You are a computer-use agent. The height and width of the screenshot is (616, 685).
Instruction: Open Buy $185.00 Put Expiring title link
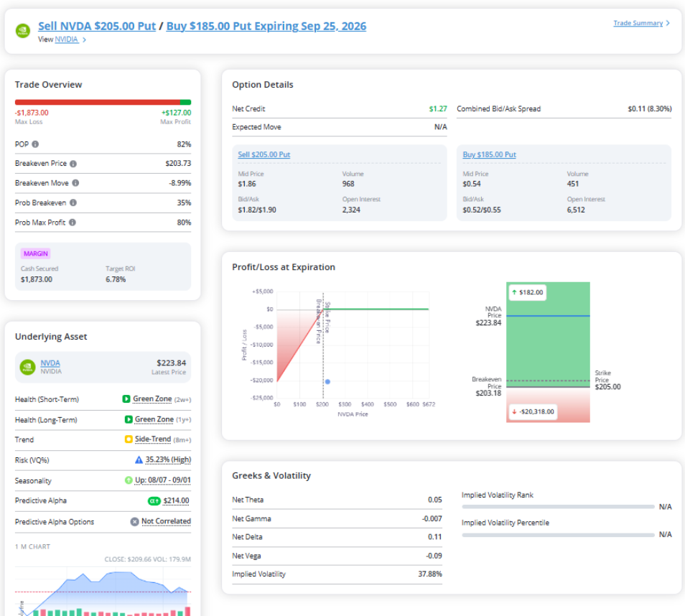[266, 27]
